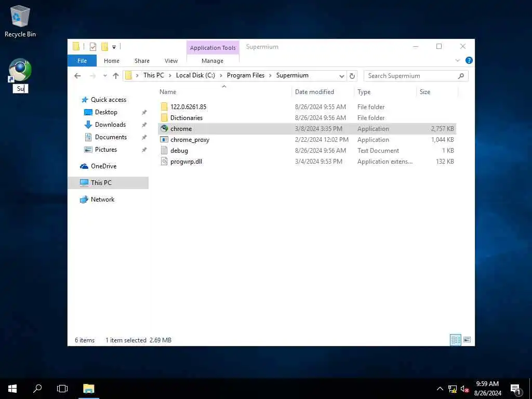The height and width of the screenshot is (399, 532).
Task: Select the 122.0.6261.85 folder
Action: pyautogui.click(x=188, y=107)
